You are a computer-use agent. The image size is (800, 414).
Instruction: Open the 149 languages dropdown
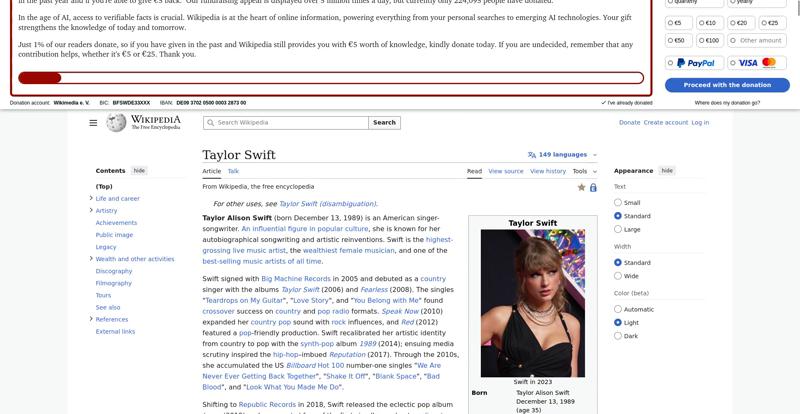click(562, 155)
